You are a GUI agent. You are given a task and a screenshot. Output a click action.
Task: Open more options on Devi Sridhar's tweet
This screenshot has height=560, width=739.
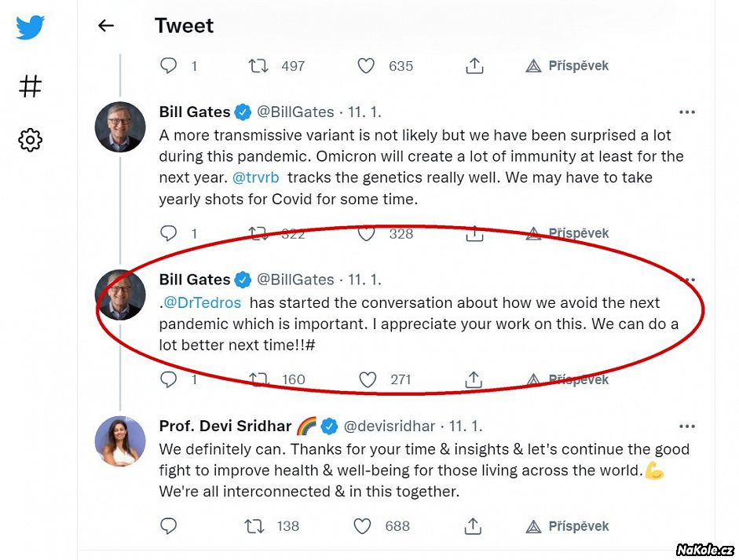[x=687, y=426]
